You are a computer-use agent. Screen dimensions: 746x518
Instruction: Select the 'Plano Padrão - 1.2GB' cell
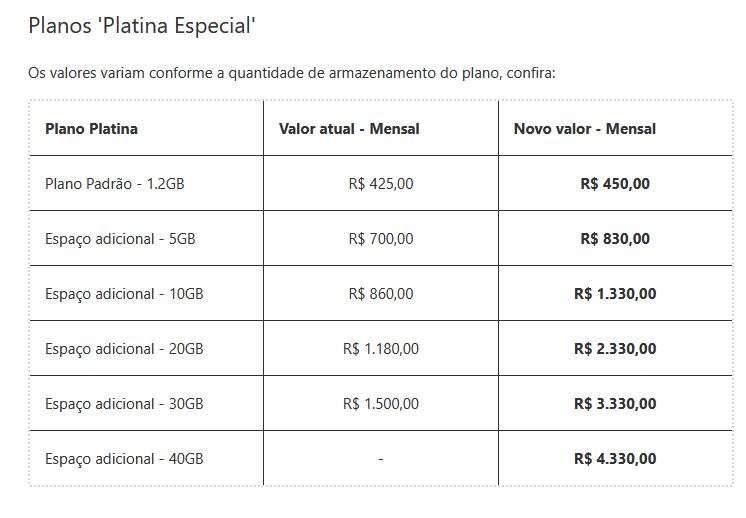115,184
